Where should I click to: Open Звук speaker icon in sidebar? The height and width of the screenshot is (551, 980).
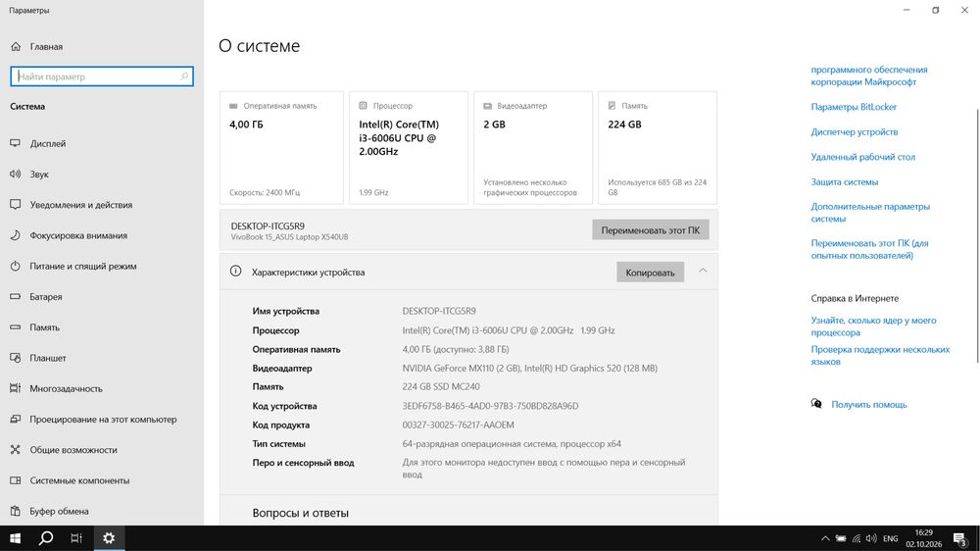coord(16,174)
